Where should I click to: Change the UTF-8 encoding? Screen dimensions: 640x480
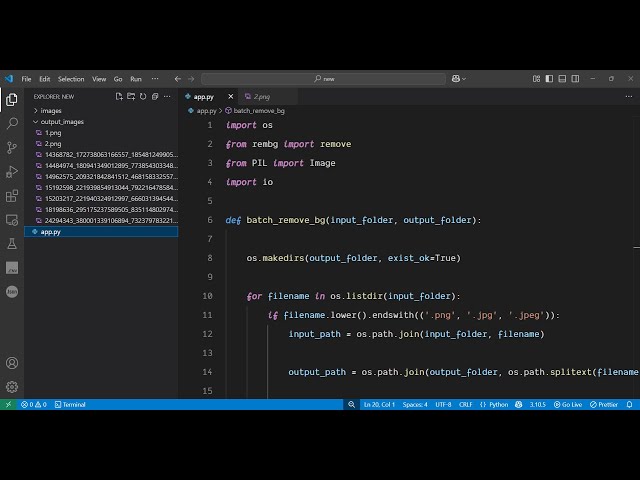(x=443, y=404)
